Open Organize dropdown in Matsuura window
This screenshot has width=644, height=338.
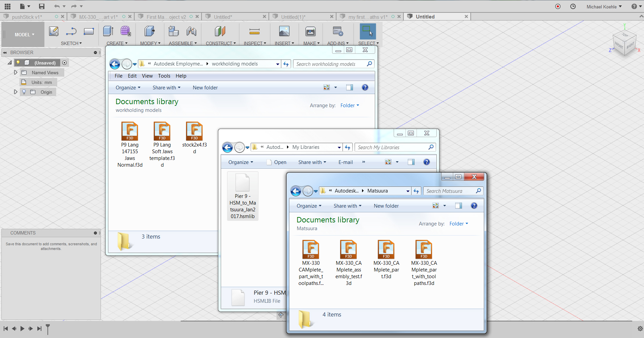tap(309, 206)
